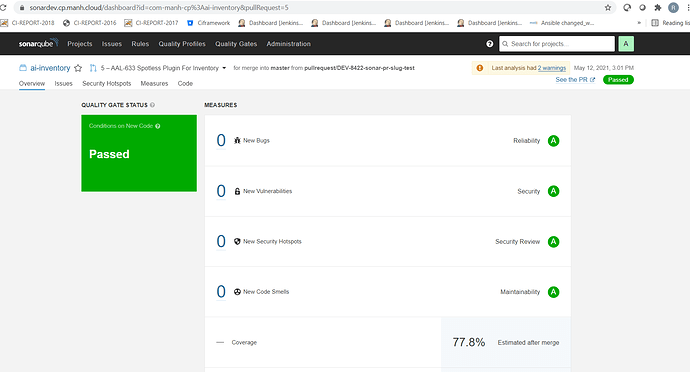
Task: Open the Chrome profile avatar
Action: [x=673, y=7]
